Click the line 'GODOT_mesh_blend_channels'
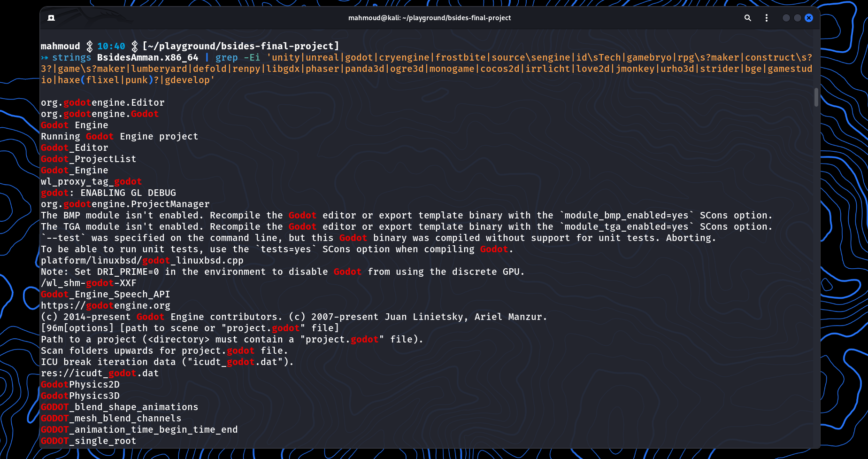Image resolution: width=868 pixels, height=459 pixels. 111,418
